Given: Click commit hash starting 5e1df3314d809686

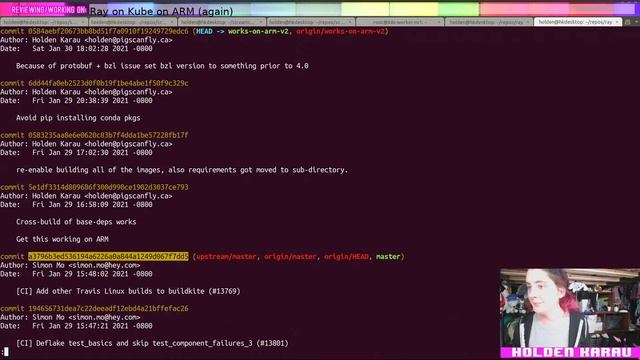Looking at the screenshot, I should point(108,187).
